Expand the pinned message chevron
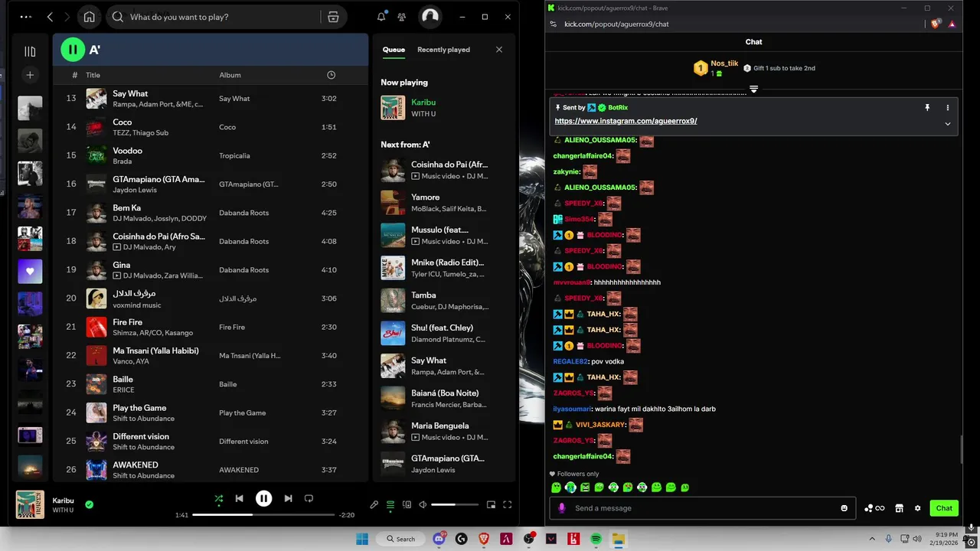Screen dimensions: 980x551 coord(947,124)
